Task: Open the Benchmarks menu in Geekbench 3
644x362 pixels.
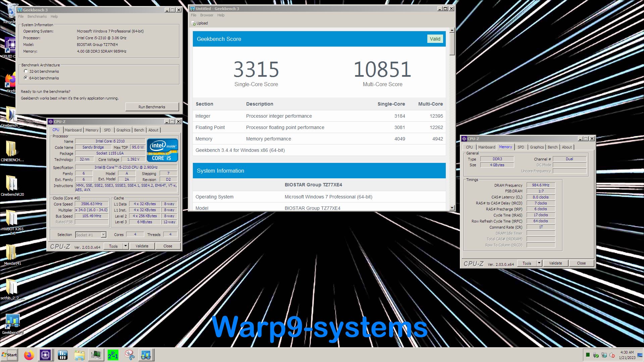Action: (x=37, y=16)
